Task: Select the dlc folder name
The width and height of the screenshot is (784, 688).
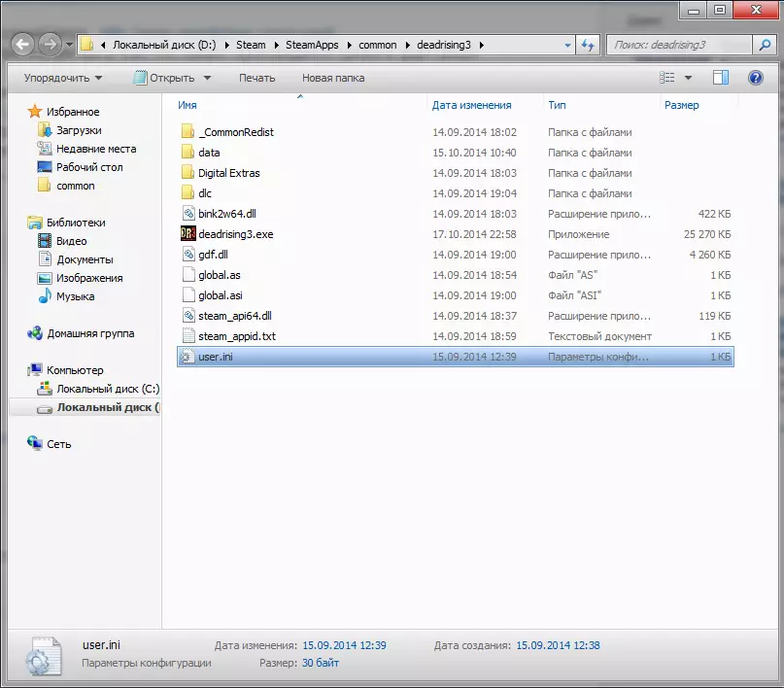Action: coord(205,193)
